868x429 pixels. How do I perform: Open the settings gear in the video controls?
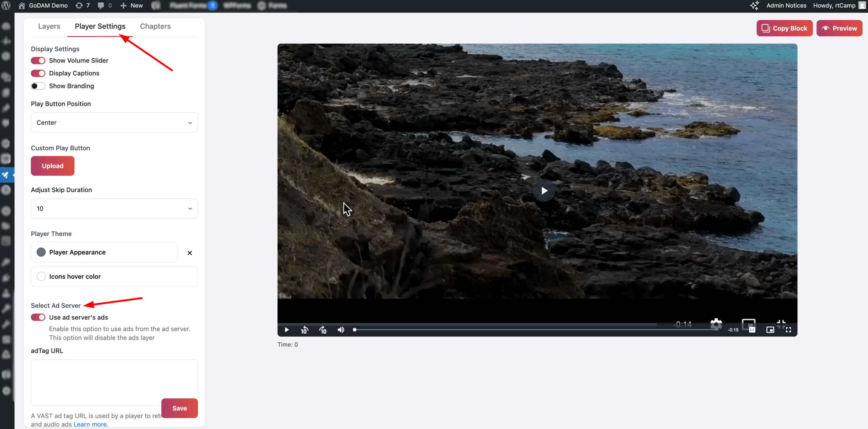(716, 325)
